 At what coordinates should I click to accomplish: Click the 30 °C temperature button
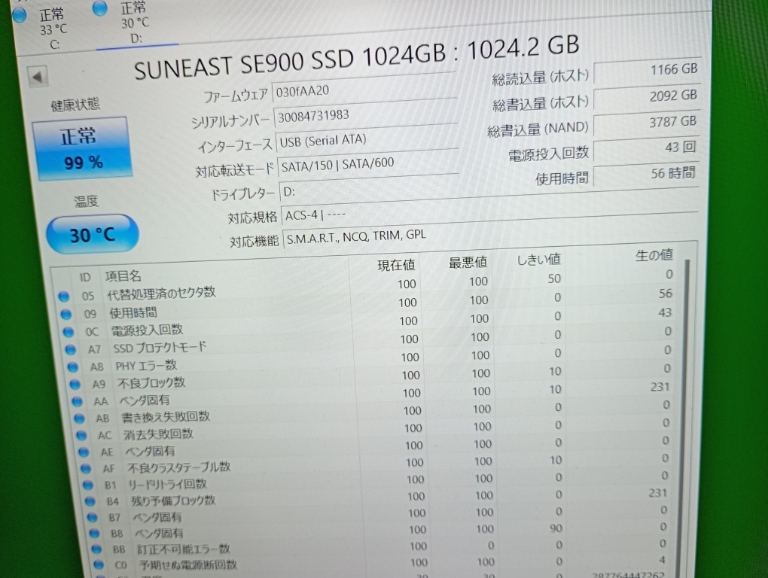pyautogui.click(x=92, y=234)
